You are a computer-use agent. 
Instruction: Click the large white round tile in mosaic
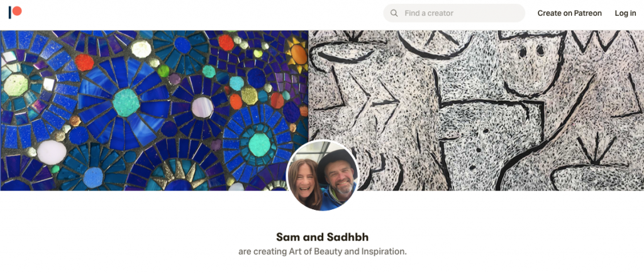[52, 153]
